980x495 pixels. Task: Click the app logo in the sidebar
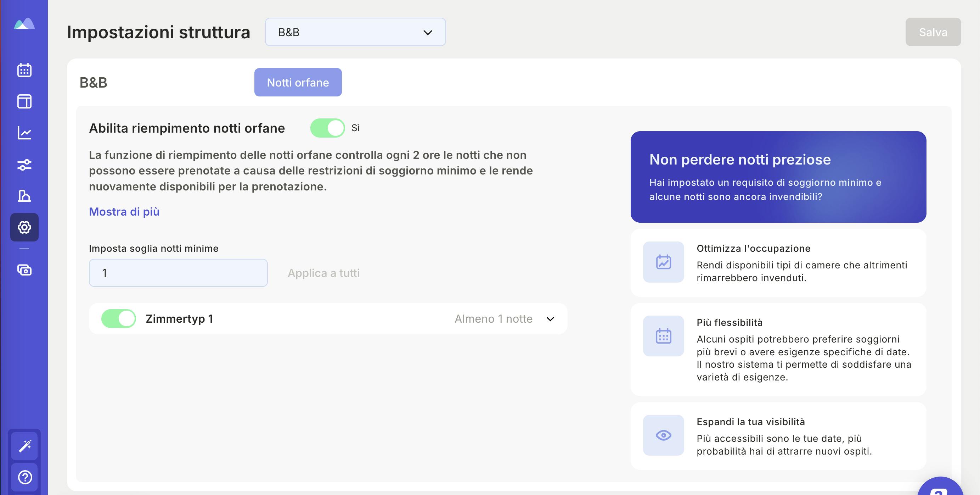(24, 24)
